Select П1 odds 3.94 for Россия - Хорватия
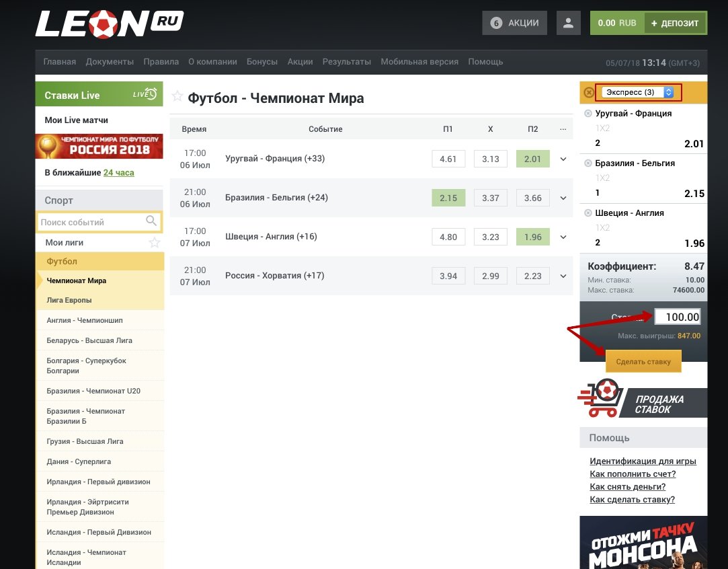 (448, 276)
